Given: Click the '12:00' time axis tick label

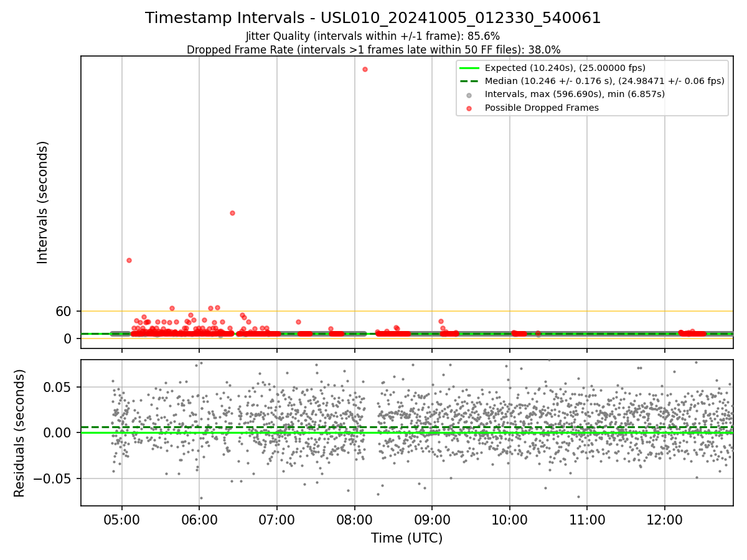Looking at the screenshot, I should coord(665,520).
